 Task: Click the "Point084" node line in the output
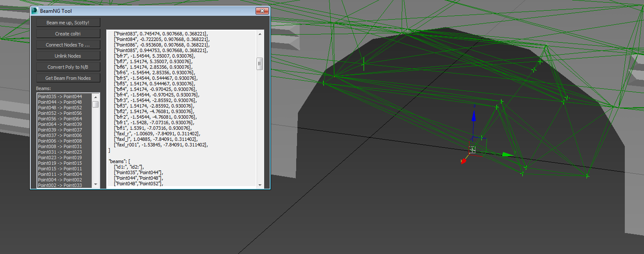[161, 39]
